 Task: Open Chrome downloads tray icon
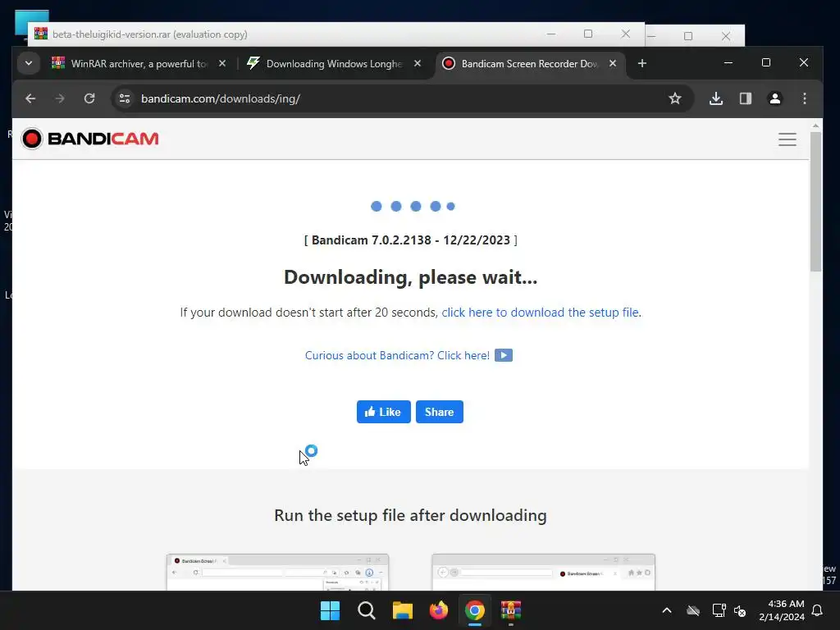pos(716,98)
